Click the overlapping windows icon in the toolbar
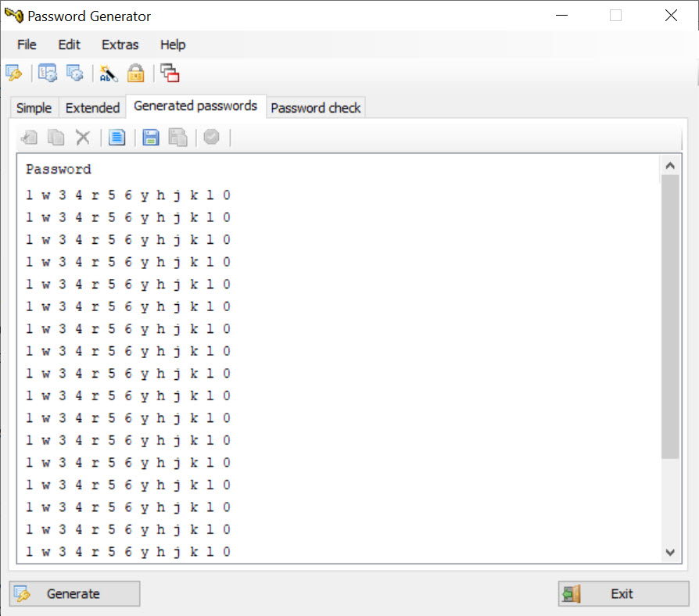 [170, 73]
